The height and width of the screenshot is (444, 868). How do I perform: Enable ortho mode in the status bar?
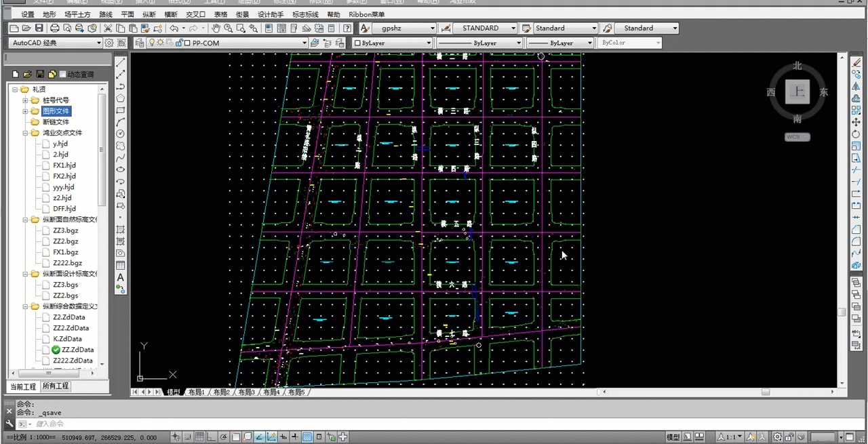click(210, 436)
